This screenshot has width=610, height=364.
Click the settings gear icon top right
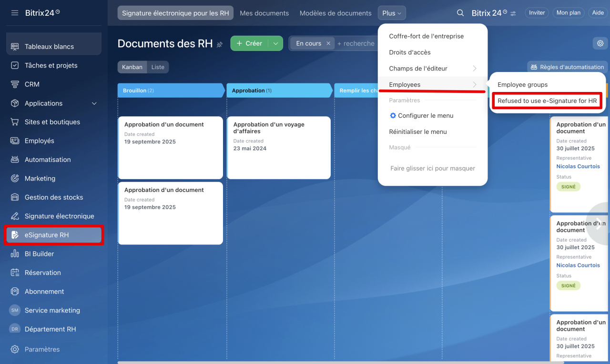(x=600, y=43)
